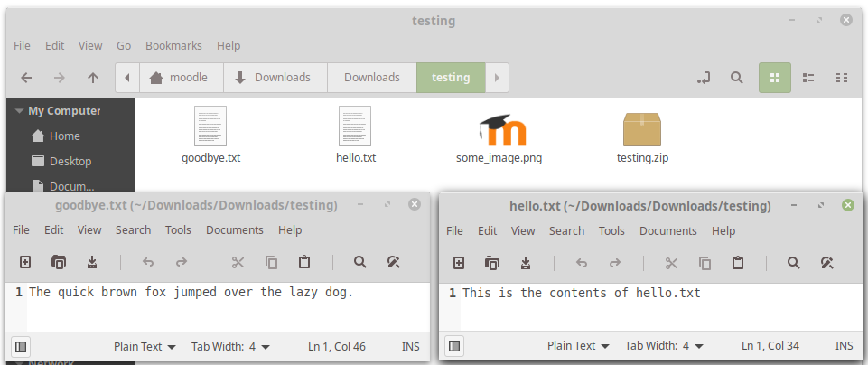Click the back arrow in file manager
The height and width of the screenshot is (365, 868).
[26, 78]
